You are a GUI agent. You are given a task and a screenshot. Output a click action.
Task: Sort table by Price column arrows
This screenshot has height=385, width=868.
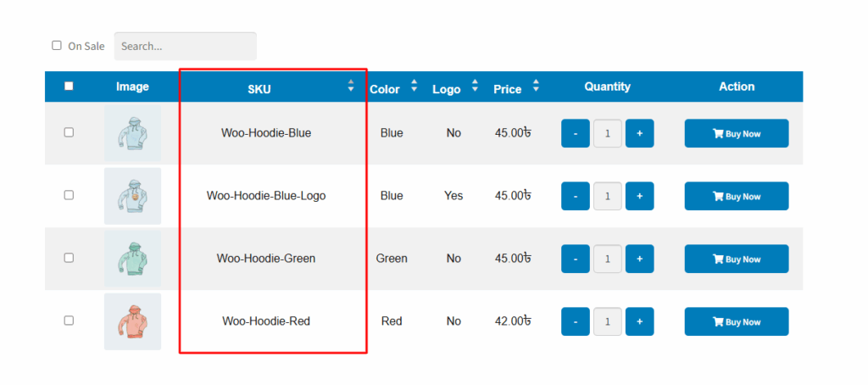pyautogui.click(x=536, y=86)
